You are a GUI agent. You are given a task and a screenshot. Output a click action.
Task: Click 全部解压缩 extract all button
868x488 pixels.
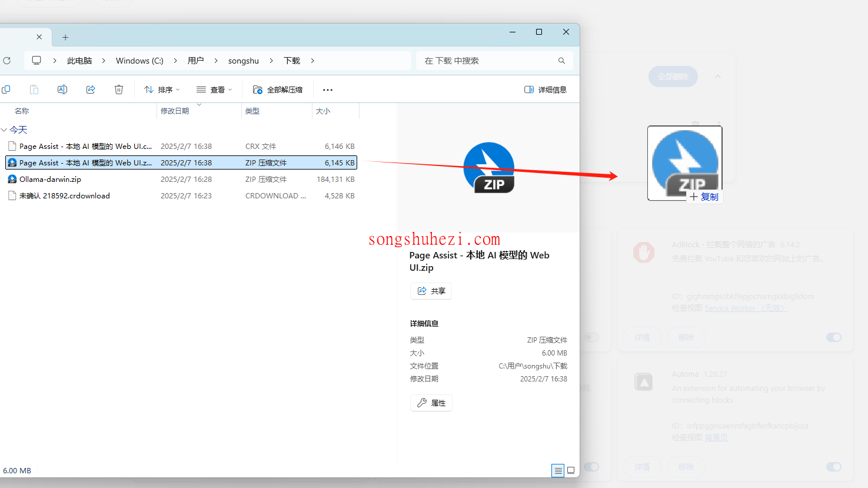278,89
